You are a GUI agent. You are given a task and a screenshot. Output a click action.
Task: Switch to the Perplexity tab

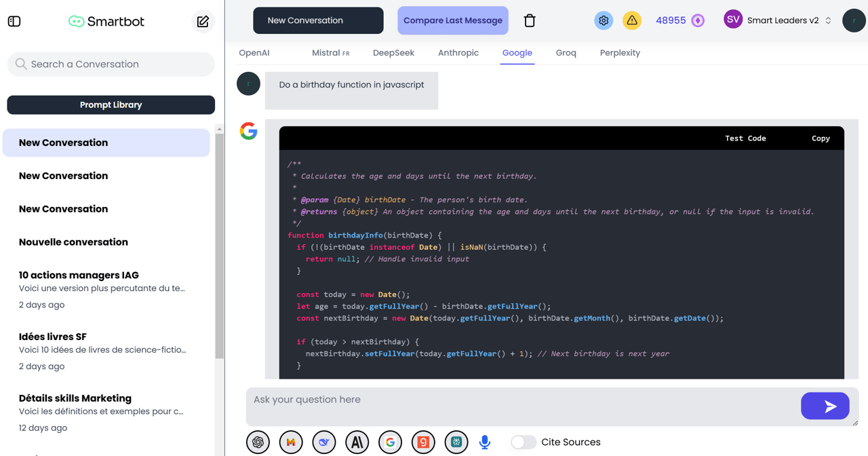click(619, 52)
